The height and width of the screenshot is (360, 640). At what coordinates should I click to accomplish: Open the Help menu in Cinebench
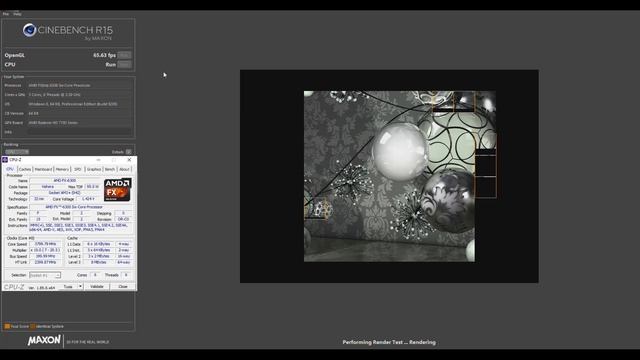17,14
